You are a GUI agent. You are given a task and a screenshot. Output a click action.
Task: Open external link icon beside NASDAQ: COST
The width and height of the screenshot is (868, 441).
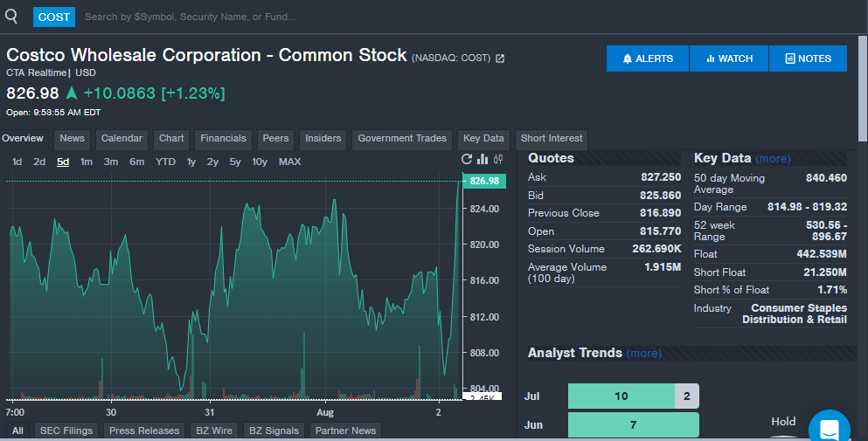[x=500, y=59]
